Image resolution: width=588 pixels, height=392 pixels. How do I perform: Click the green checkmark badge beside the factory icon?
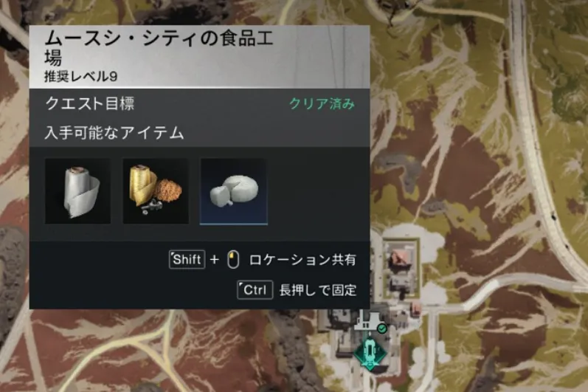(381, 329)
